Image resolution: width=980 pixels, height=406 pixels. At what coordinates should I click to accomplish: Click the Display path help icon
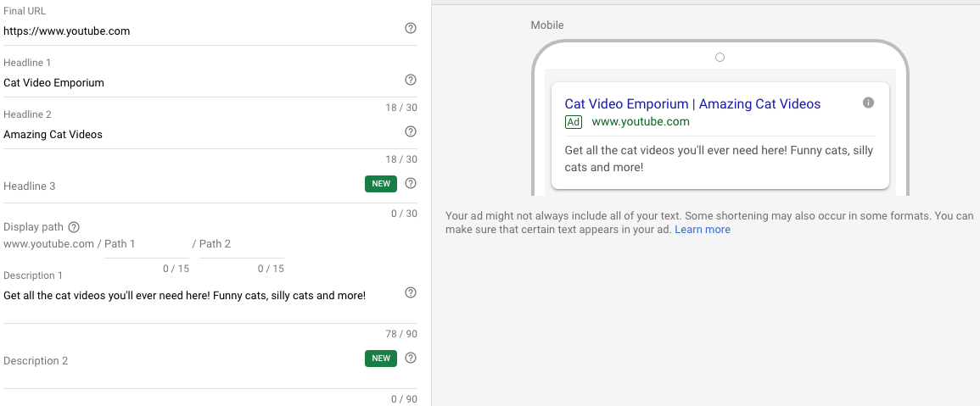click(x=74, y=227)
